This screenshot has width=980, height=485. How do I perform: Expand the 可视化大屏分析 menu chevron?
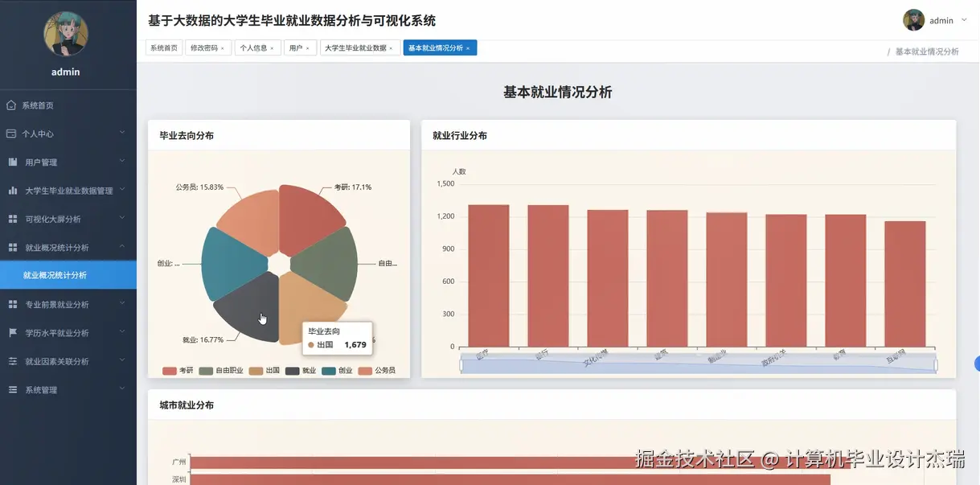coord(122,218)
